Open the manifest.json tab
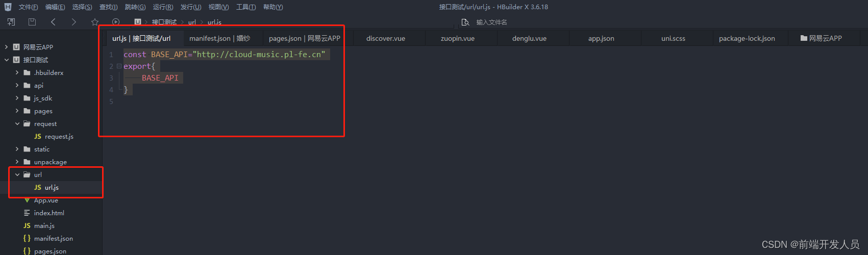Screen dimensions: 868x255 click(220, 38)
